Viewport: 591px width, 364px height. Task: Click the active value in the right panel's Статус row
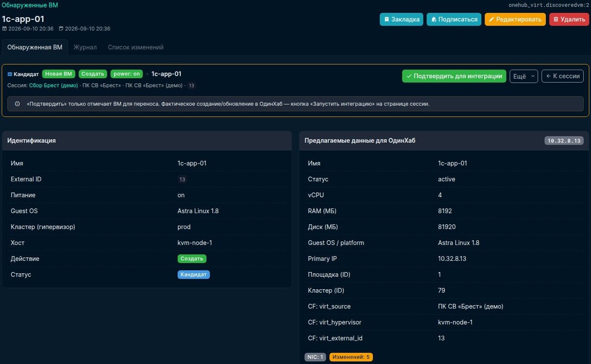click(446, 179)
